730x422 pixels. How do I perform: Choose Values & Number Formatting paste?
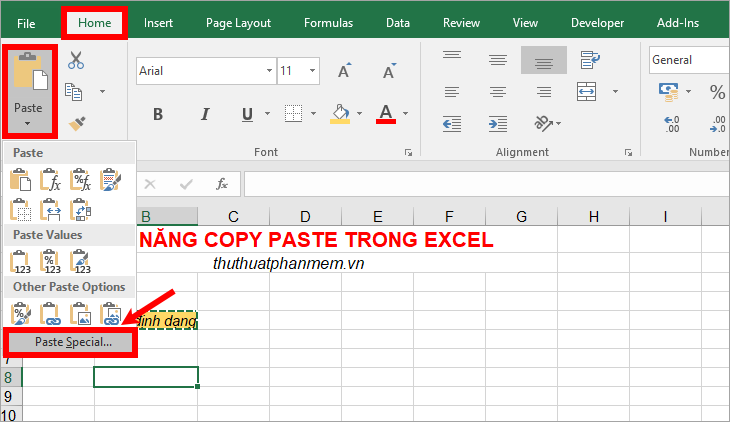pyautogui.click(x=50, y=262)
